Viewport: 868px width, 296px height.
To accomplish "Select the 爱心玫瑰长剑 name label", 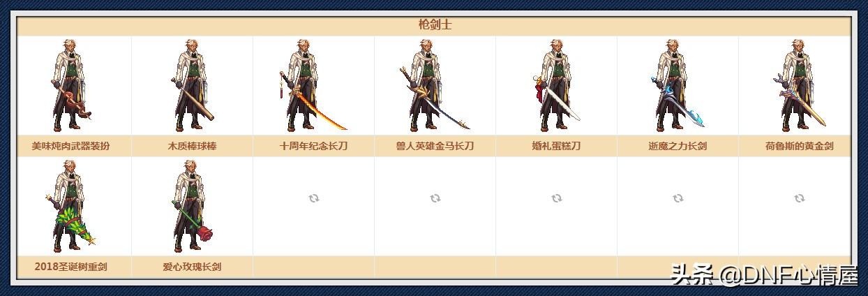I will click(x=193, y=267).
